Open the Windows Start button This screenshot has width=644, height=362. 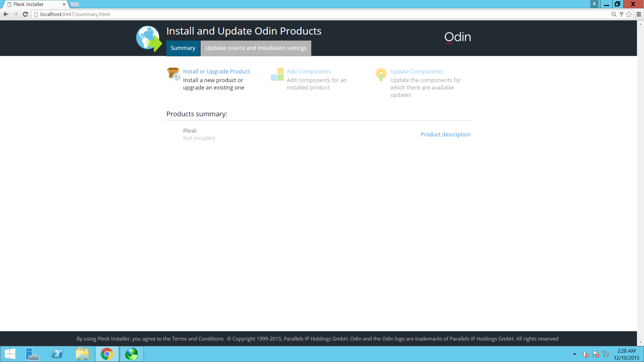pyautogui.click(x=10, y=354)
